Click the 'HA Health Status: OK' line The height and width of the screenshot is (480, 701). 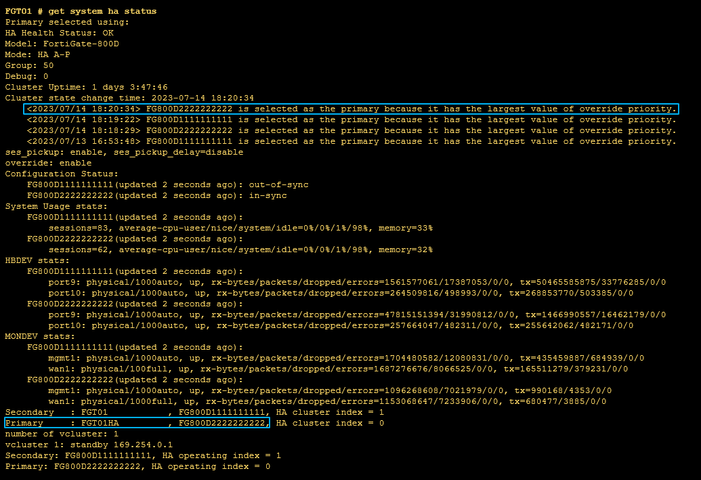coord(59,33)
